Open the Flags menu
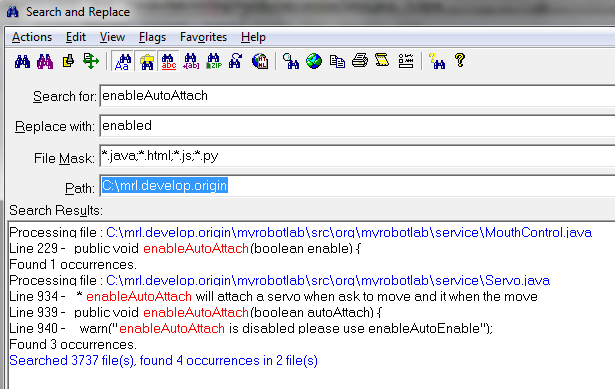Screen dimensions: 615x389 [x=152, y=37]
